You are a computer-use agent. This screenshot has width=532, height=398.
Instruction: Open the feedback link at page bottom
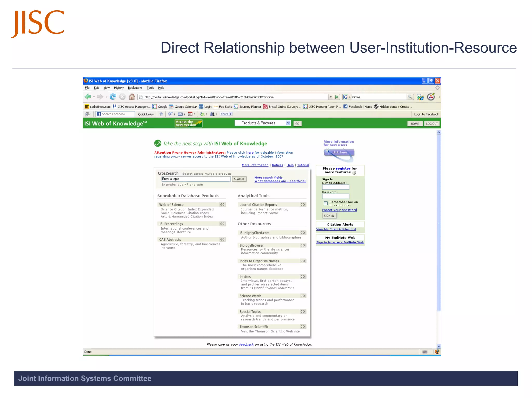246,345
